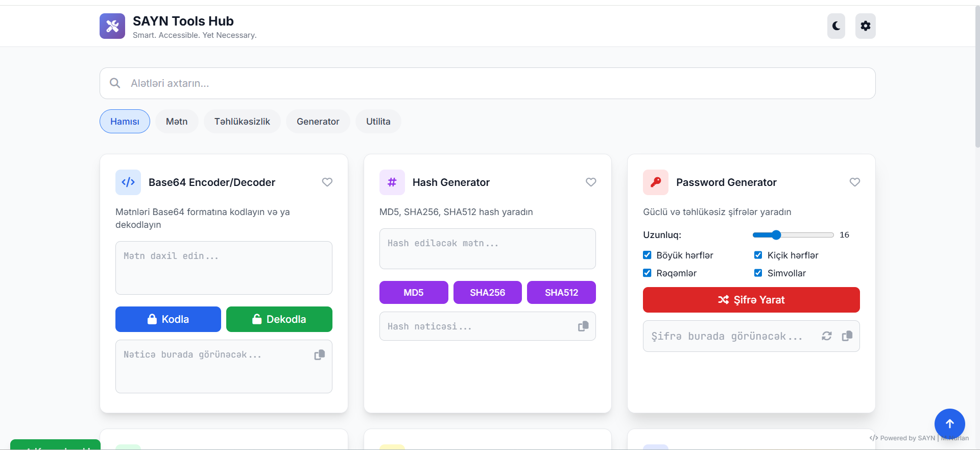
Task: Select the Generator category filter
Action: click(x=318, y=122)
